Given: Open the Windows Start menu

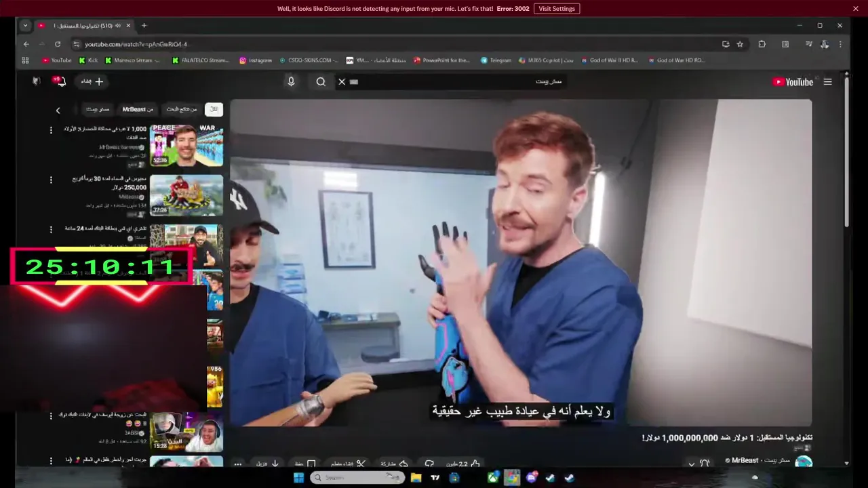Looking at the screenshot, I should tap(298, 478).
